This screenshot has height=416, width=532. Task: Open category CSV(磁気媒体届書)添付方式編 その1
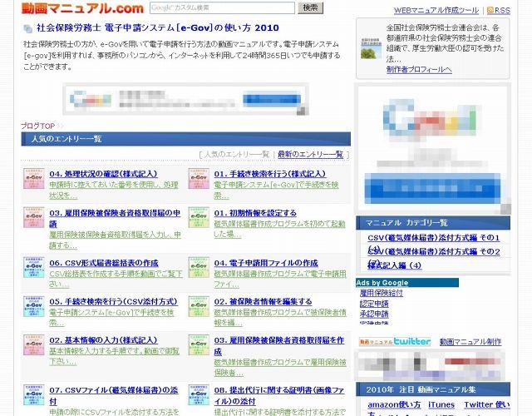coord(433,238)
